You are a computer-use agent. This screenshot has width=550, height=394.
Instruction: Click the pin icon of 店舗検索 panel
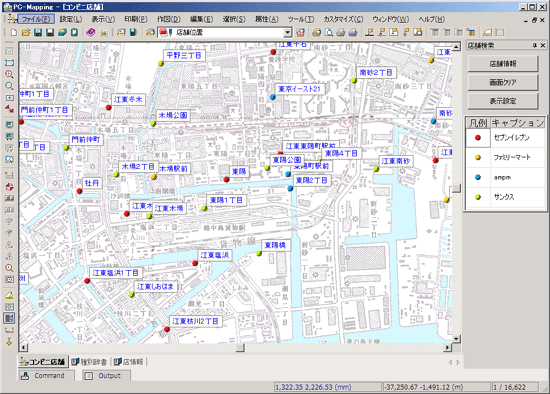535,45
